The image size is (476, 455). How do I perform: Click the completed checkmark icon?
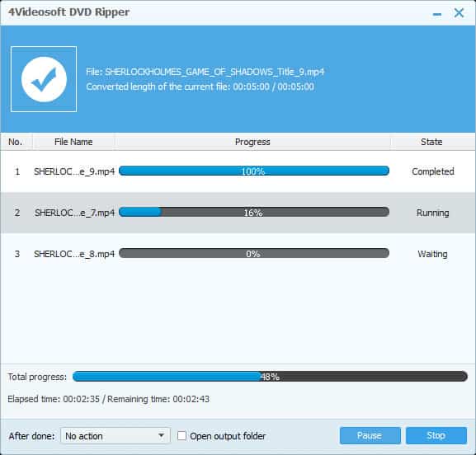(44, 79)
